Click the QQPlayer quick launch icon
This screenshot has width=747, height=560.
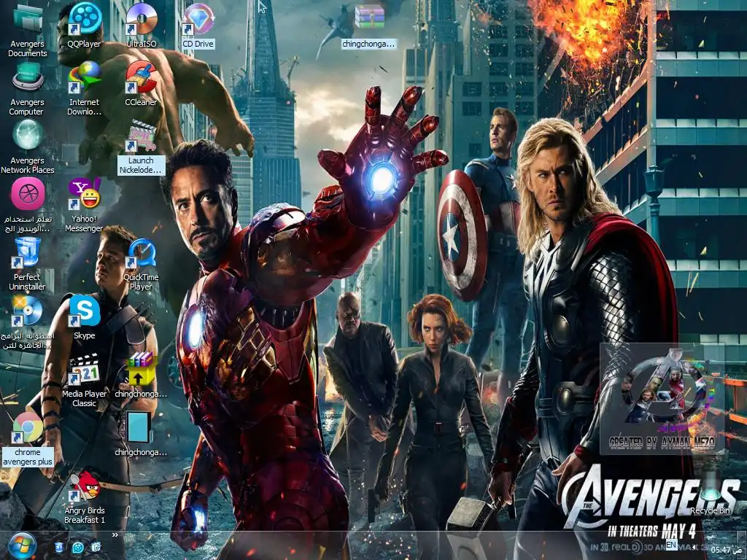tap(77, 547)
